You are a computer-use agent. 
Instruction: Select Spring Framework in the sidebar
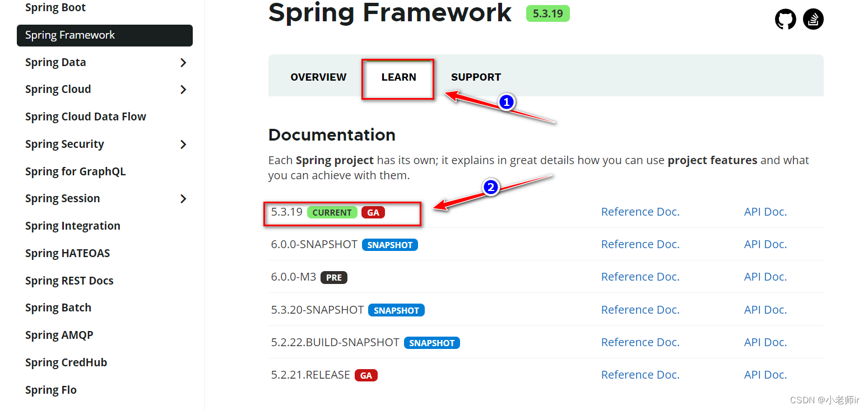(x=105, y=35)
